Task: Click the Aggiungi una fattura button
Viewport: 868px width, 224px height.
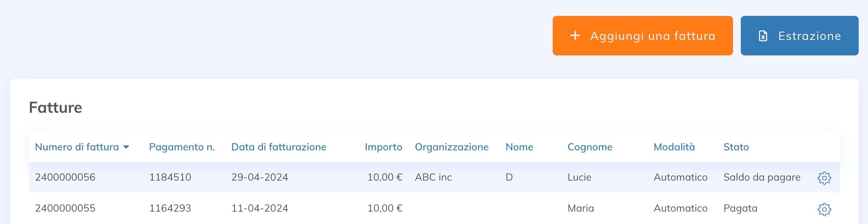Action: 642,35
